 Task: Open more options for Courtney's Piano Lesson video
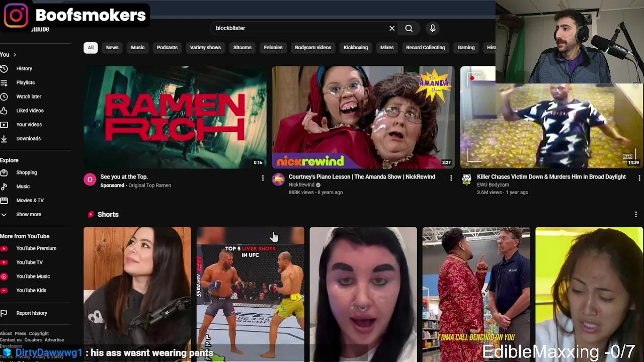(451, 178)
